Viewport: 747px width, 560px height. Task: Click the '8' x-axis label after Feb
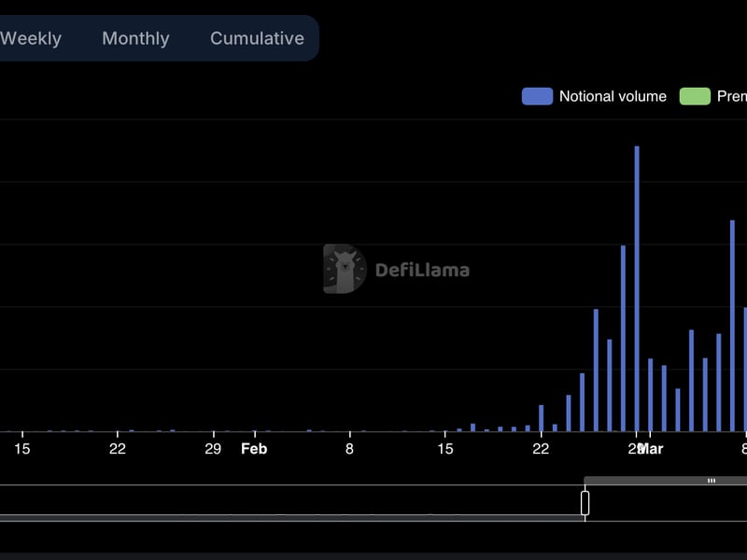[349, 449]
